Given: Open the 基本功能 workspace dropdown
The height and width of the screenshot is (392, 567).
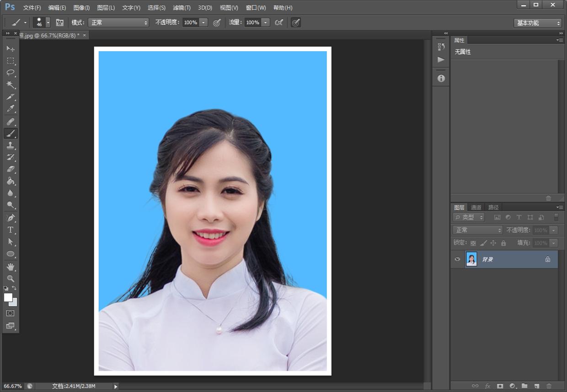Looking at the screenshot, I should coord(537,23).
